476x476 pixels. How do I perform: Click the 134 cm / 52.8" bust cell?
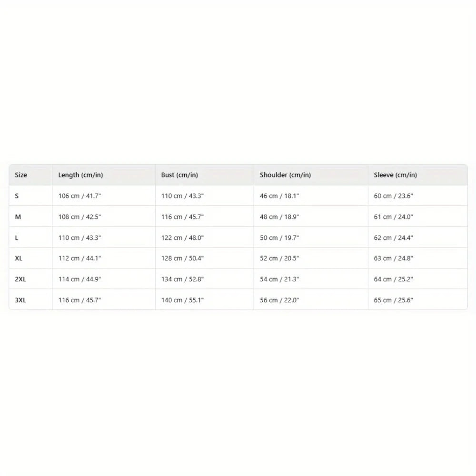tap(182, 279)
